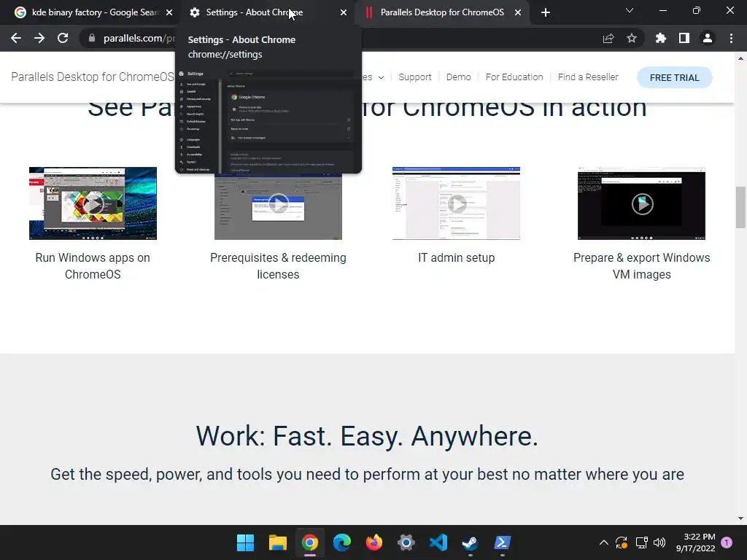747x560 pixels.
Task: Click the 'IT admin setup' caption
Action: 457,257
